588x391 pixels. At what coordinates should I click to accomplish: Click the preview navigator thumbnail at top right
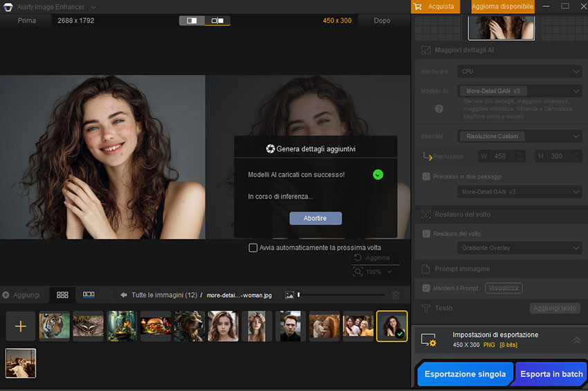tap(502, 28)
